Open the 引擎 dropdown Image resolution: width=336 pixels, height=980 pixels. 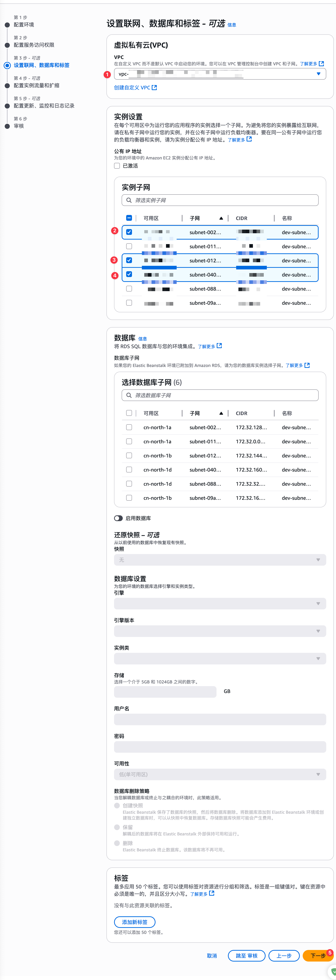coord(220,603)
